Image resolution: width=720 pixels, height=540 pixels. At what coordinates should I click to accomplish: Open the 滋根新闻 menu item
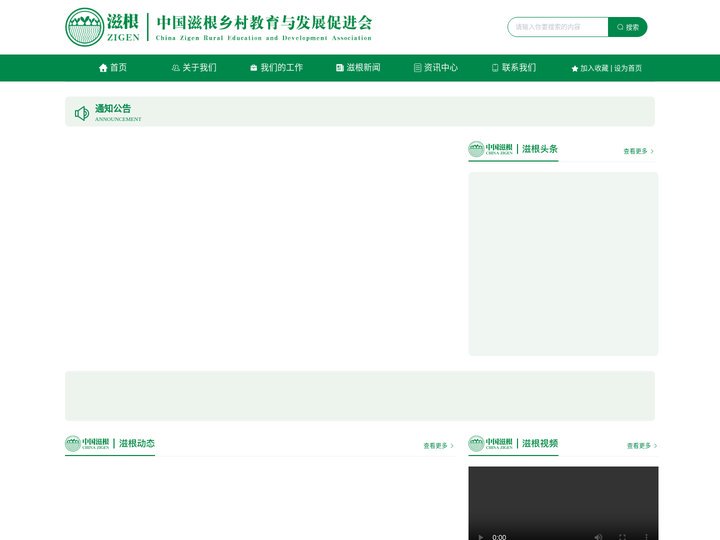[x=358, y=68]
